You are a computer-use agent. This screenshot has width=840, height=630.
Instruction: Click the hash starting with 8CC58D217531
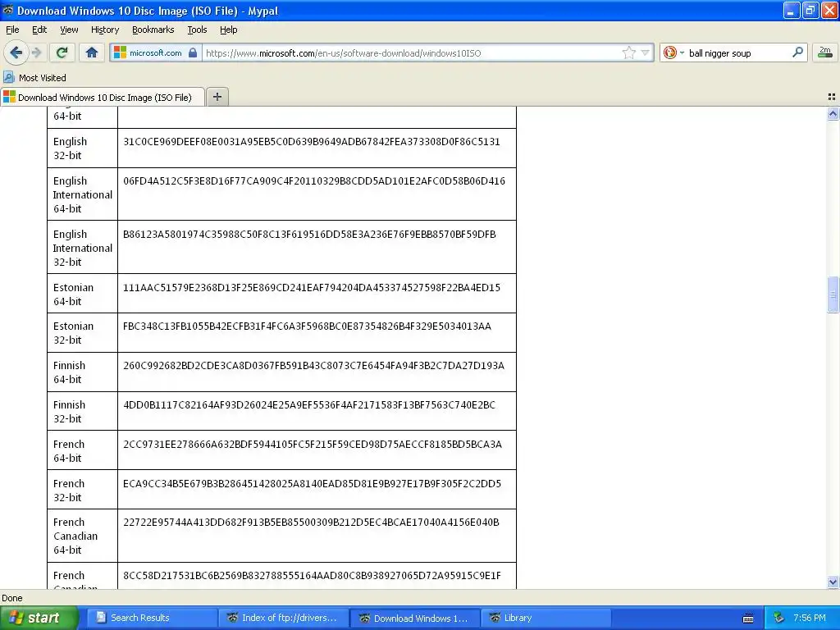coord(312,575)
